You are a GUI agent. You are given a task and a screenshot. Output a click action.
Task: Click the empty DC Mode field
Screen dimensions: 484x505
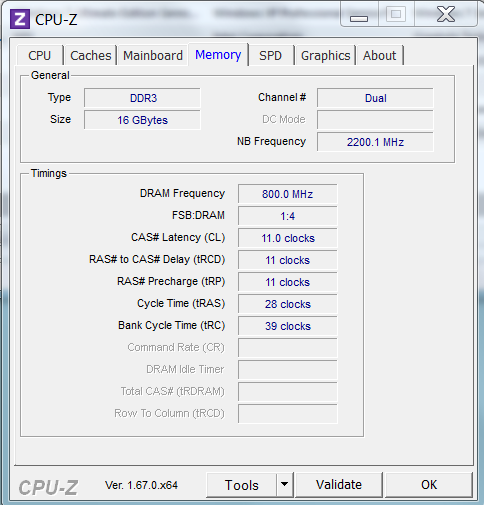point(375,120)
